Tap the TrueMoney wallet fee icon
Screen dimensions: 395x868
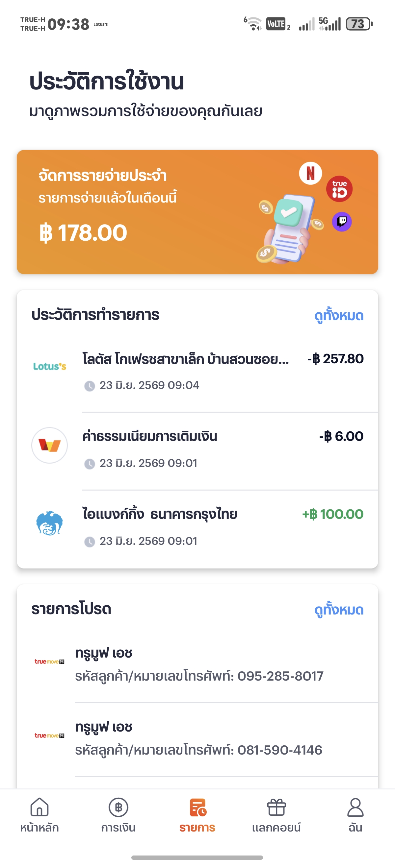pyautogui.click(x=50, y=445)
